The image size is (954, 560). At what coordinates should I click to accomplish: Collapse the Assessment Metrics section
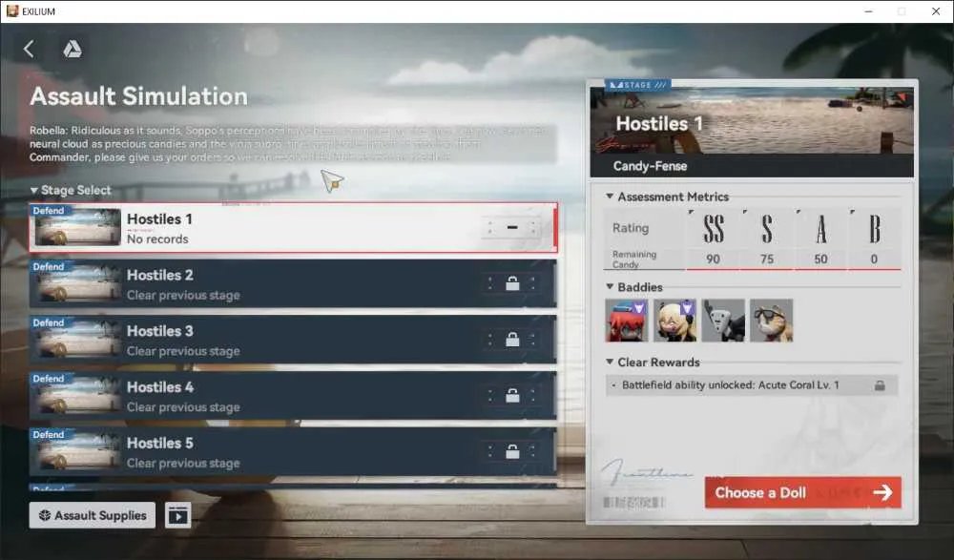(x=610, y=196)
